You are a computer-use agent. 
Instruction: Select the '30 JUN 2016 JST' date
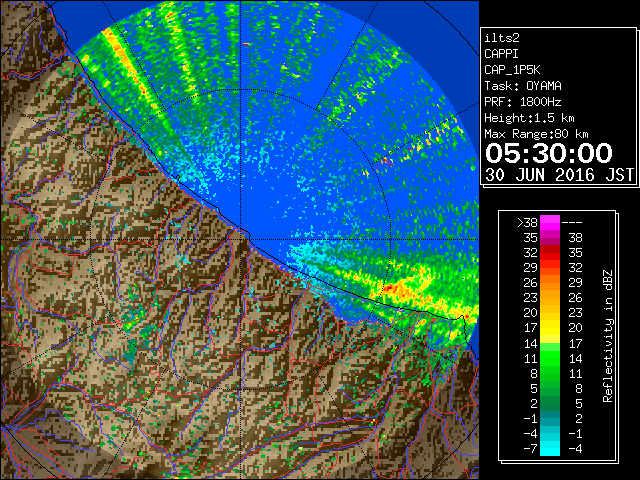(560, 175)
